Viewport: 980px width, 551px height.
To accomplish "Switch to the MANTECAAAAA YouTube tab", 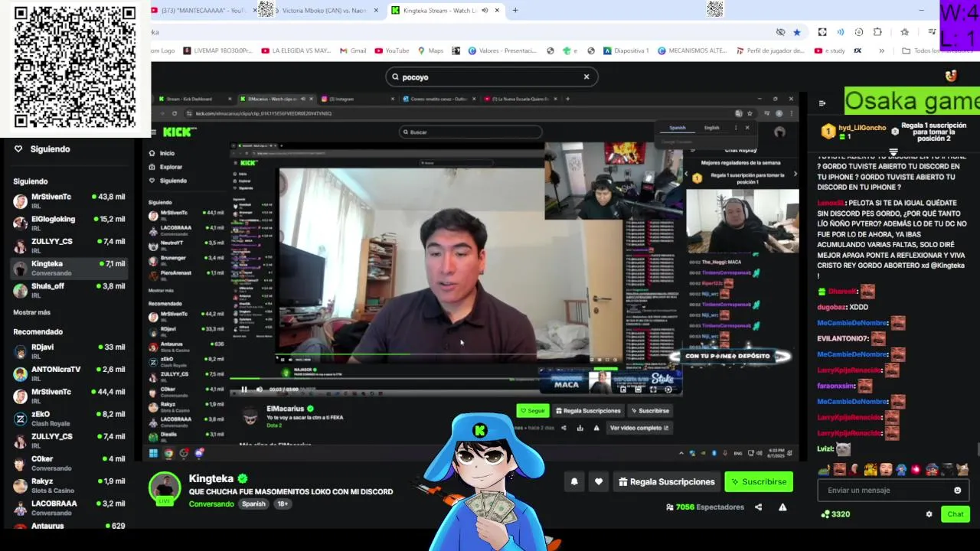I will click(202, 11).
